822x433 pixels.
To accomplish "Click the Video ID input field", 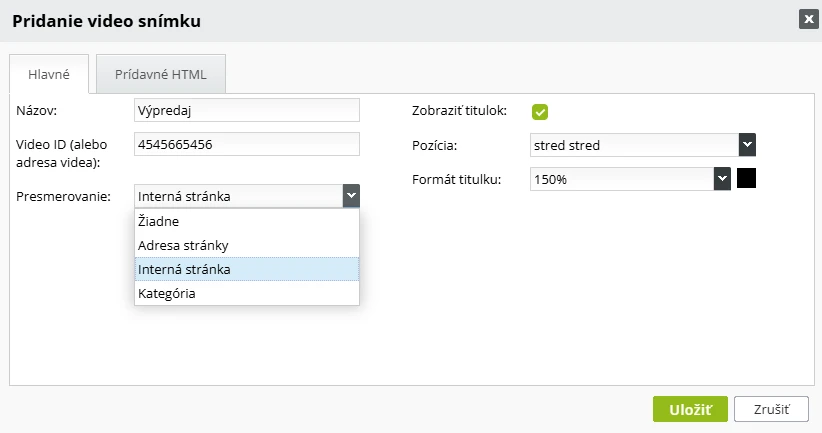I will pyautogui.click(x=247, y=144).
